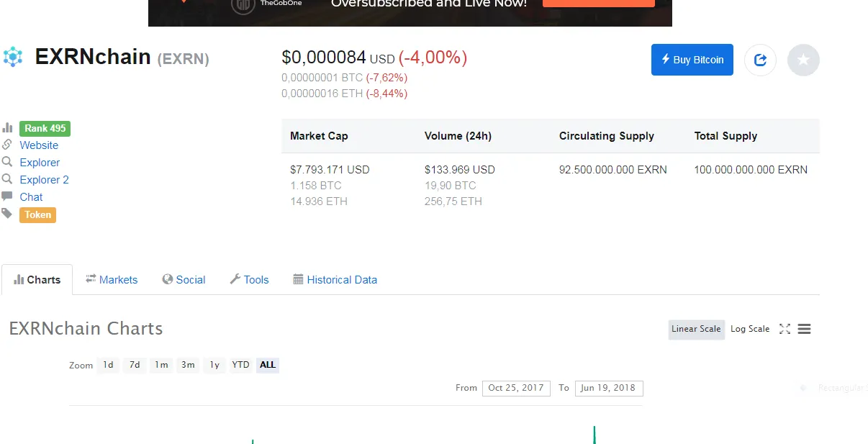Open the chart hamburger menu icon

coord(805,329)
